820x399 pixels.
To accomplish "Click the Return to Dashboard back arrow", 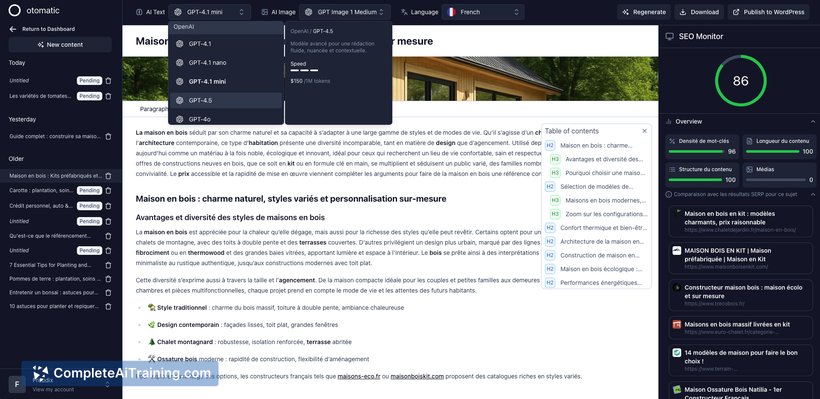I will coord(13,29).
